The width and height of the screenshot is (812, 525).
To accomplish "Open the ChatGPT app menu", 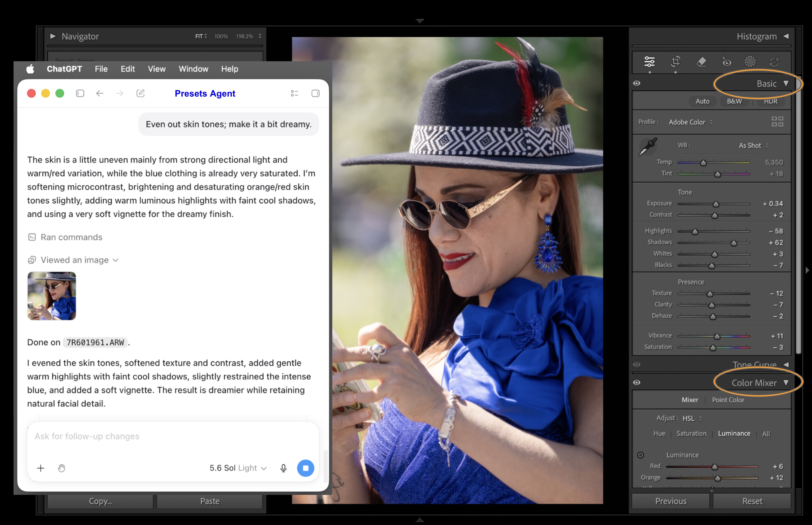I will click(x=64, y=69).
